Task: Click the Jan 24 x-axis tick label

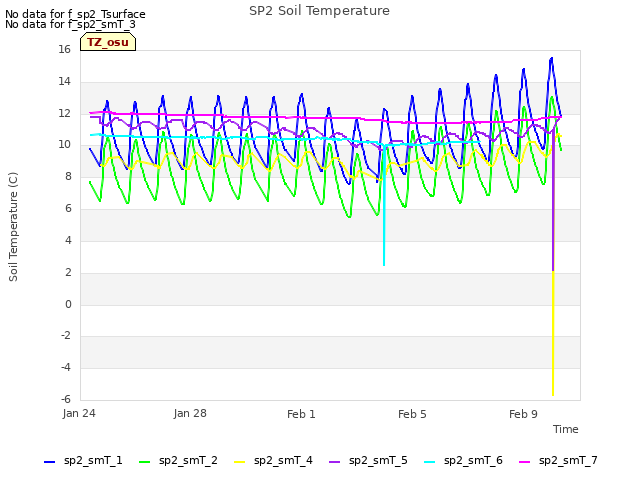Action: pos(79,414)
